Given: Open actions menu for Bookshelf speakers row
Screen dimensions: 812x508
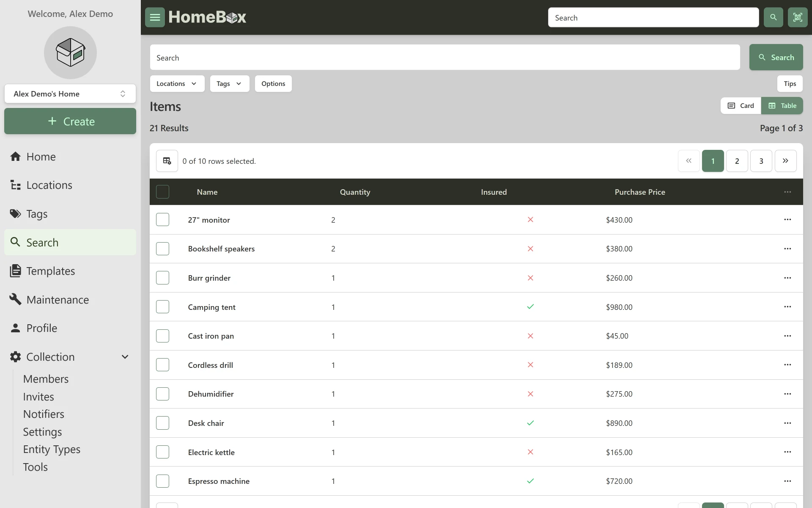Looking at the screenshot, I should [787, 248].
